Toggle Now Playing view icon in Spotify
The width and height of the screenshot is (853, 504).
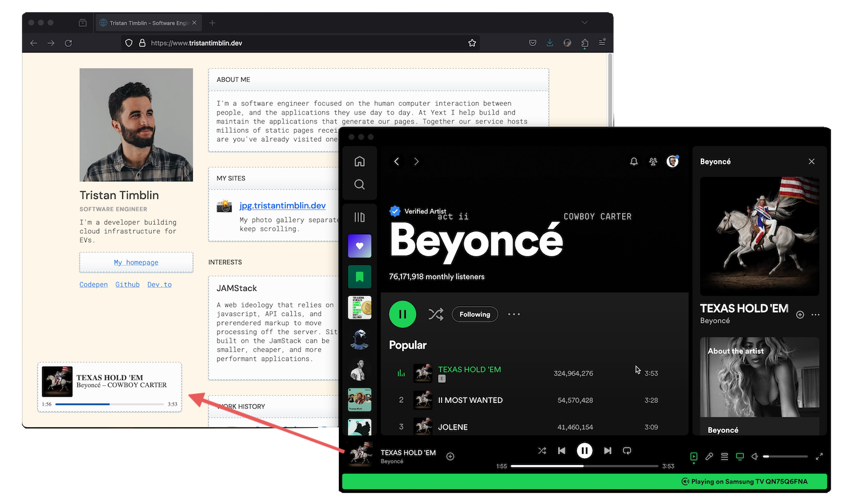point(693,457)
